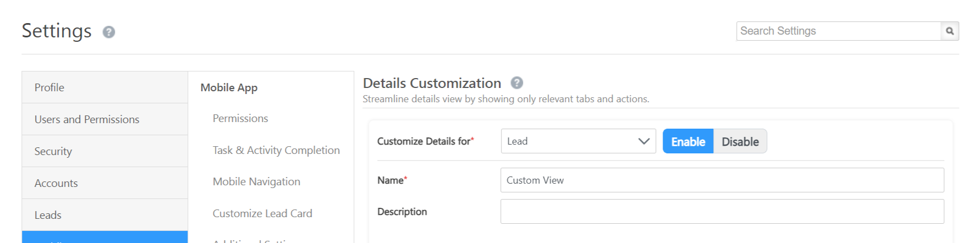Open Customize Lead Card settings

pyautogui.click(x=262, y=213)
